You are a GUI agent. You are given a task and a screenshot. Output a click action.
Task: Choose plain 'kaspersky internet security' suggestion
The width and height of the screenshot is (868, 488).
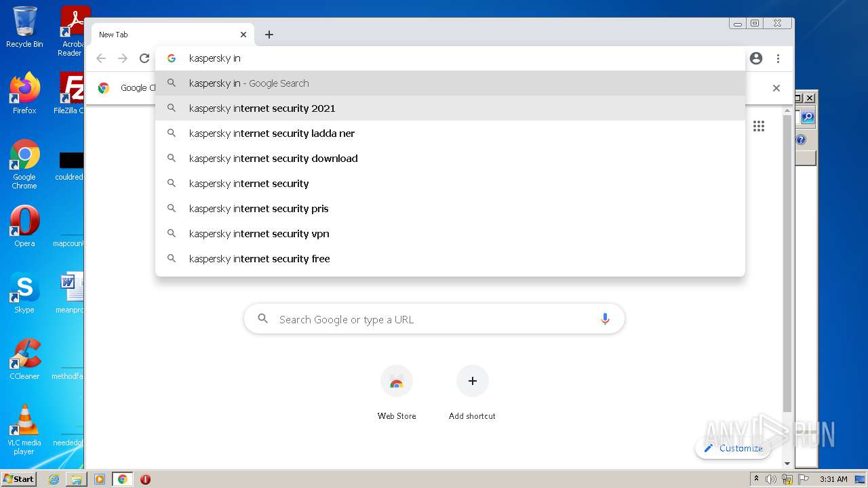[450, 184]
